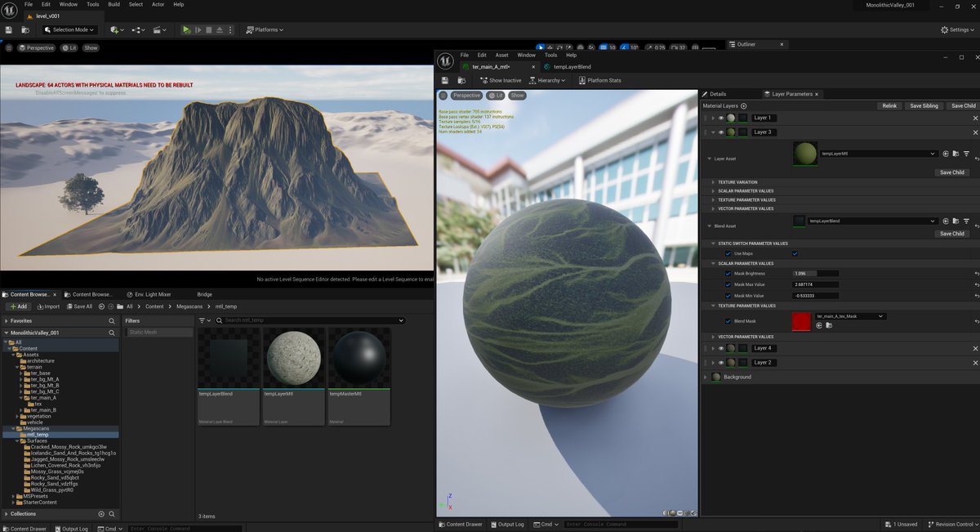
Task: Open the Platforms dropdown menu
Action: (265, 30)
